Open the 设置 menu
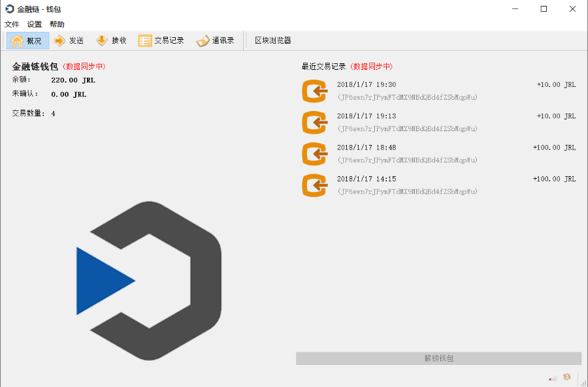 [x=35, y=24]
